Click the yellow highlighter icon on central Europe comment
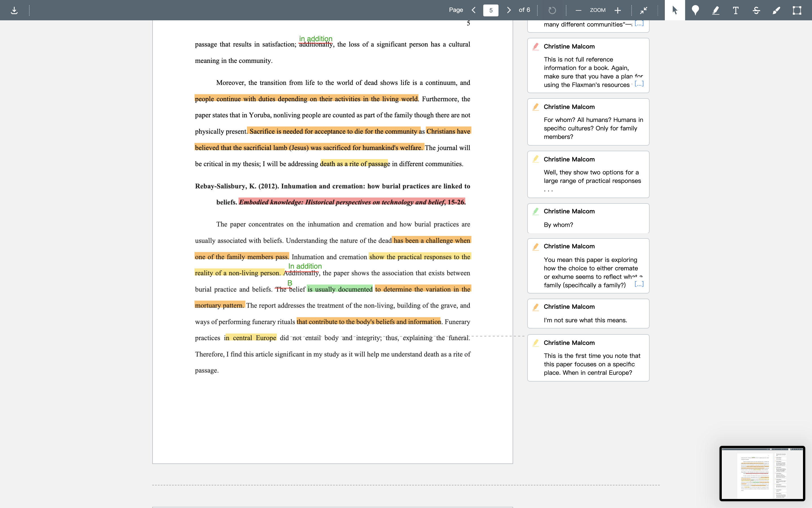Image resolution: width=812 pixels, height=508 pixels. point(535,343)
